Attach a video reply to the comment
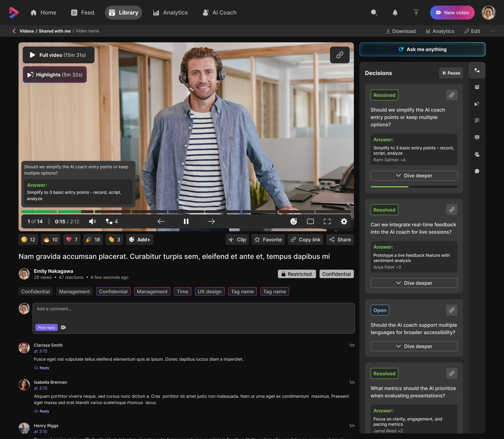 click(63, 328)
